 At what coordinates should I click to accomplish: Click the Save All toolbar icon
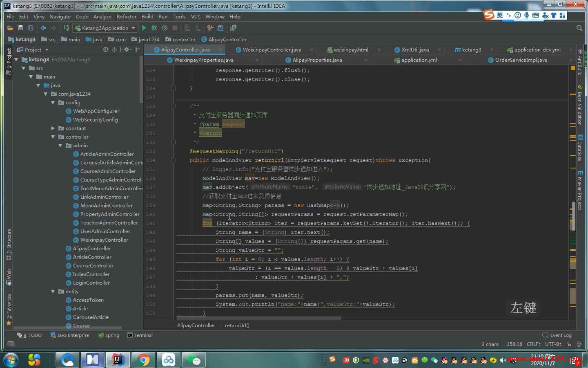(20, 28)
